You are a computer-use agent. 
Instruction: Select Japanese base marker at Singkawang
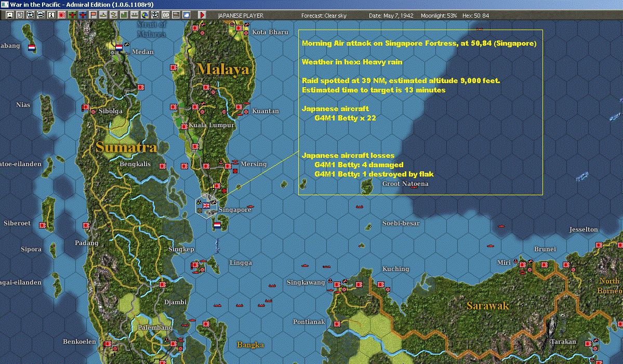pos(337,284)
